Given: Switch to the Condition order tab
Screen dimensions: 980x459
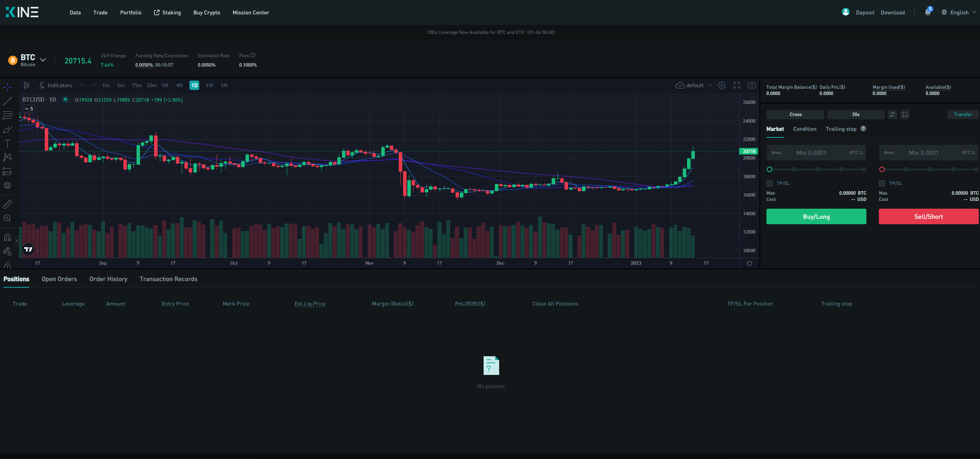Looking at the screenshot, I should pos(805,129).
